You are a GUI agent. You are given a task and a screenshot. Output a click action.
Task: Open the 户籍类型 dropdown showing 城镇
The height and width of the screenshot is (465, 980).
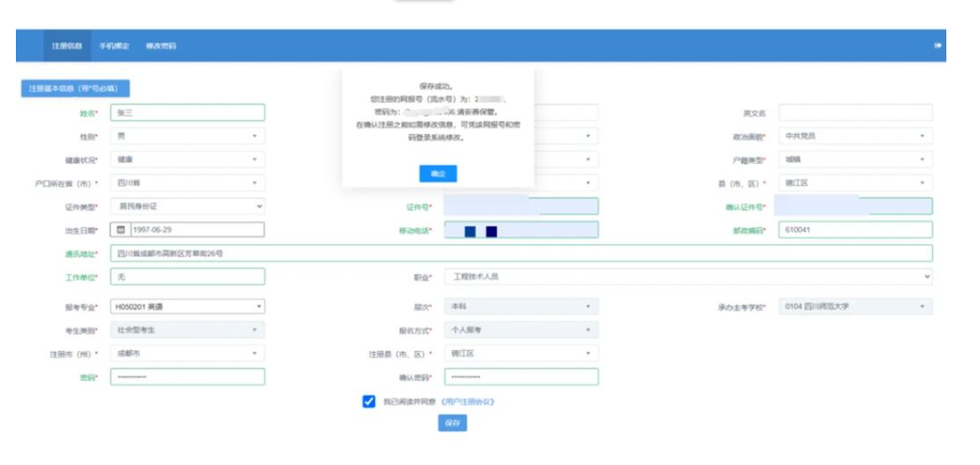856,159
